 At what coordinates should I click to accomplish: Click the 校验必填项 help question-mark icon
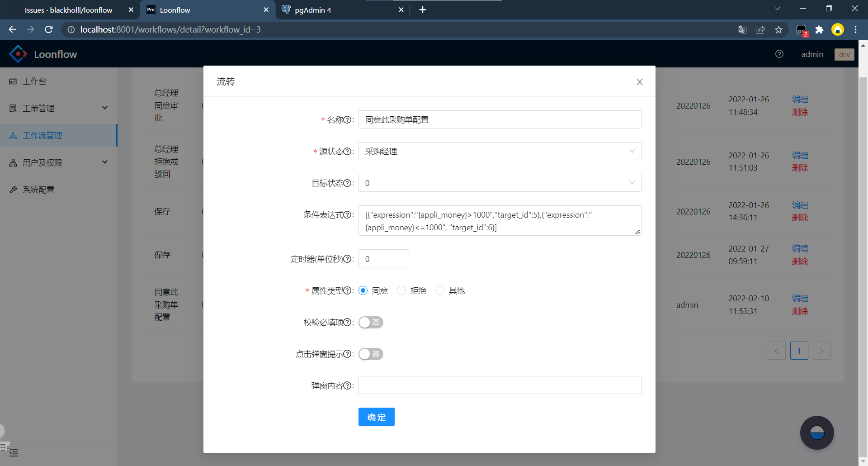tap(347, 323)
